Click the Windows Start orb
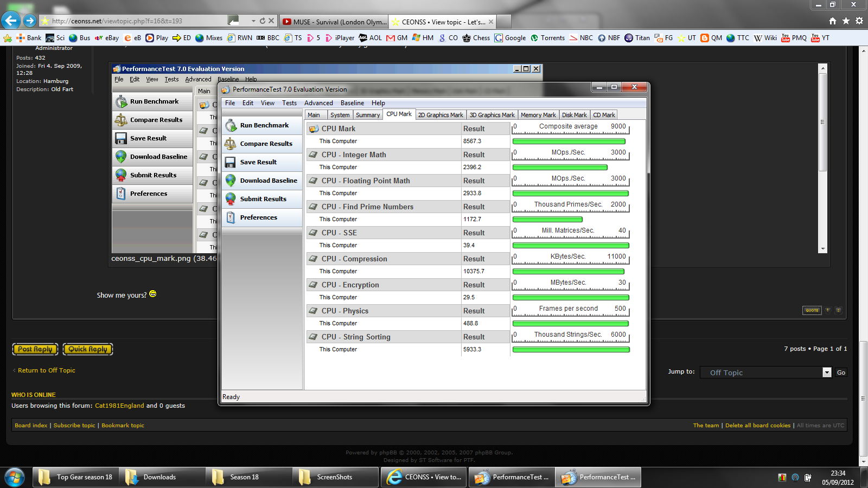 tap(15, 477)
